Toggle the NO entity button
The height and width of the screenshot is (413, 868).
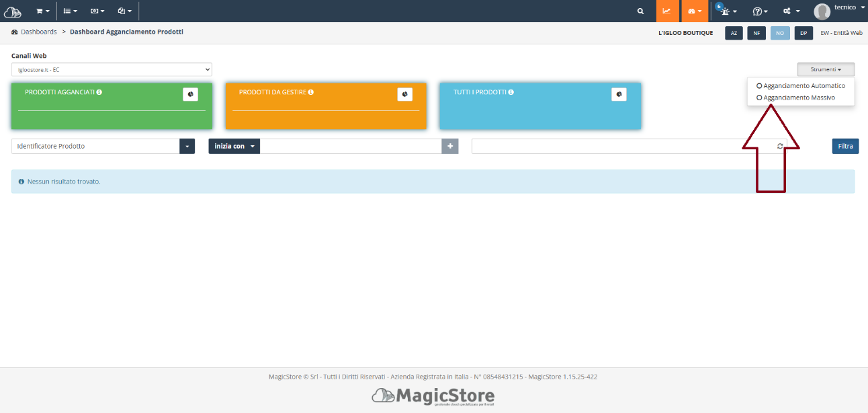coord(780,33)
